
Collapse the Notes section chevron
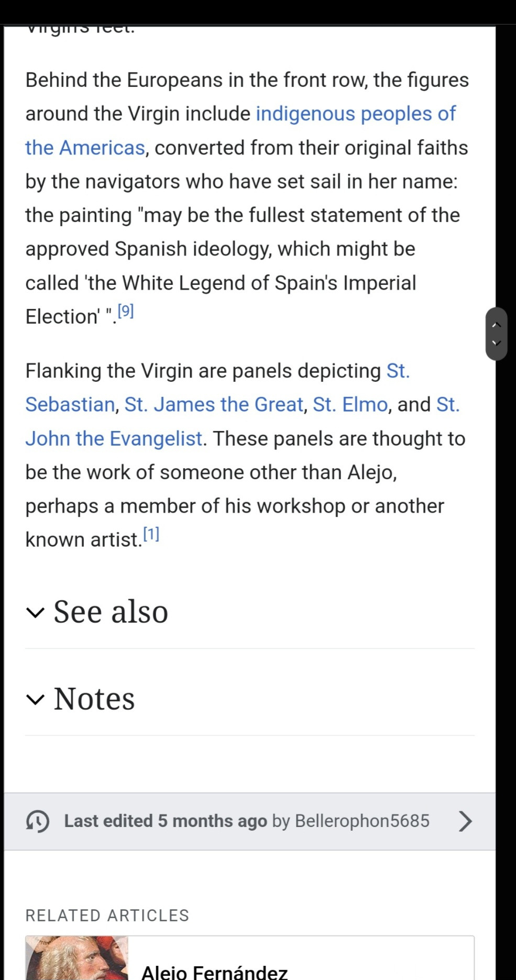pyautogui.click(x=35, y=699)
